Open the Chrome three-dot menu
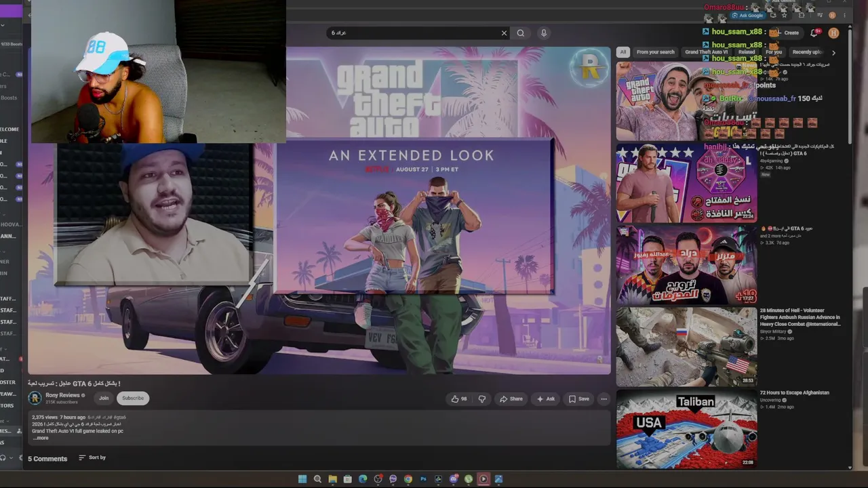Viewport: 868px width, 488px height. click(844, 15)
